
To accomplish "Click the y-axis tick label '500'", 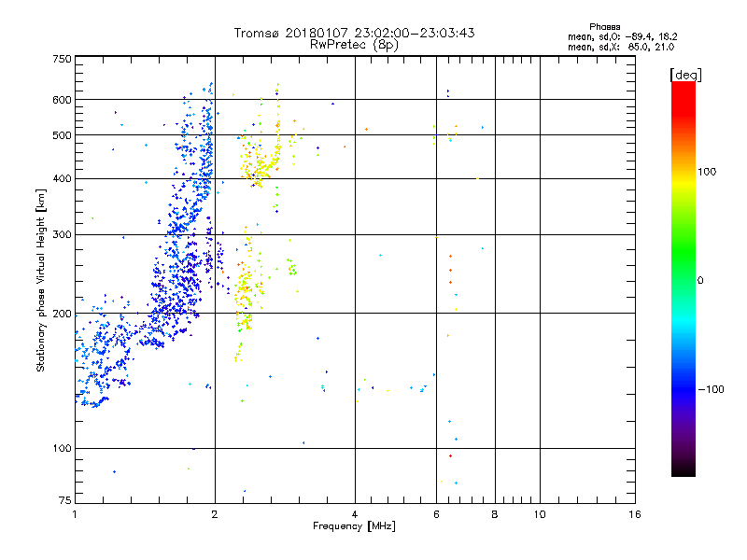I will tap(62, 135).
